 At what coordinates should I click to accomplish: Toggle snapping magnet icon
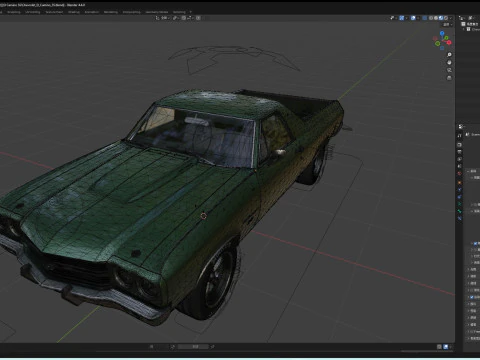(184, 18)
